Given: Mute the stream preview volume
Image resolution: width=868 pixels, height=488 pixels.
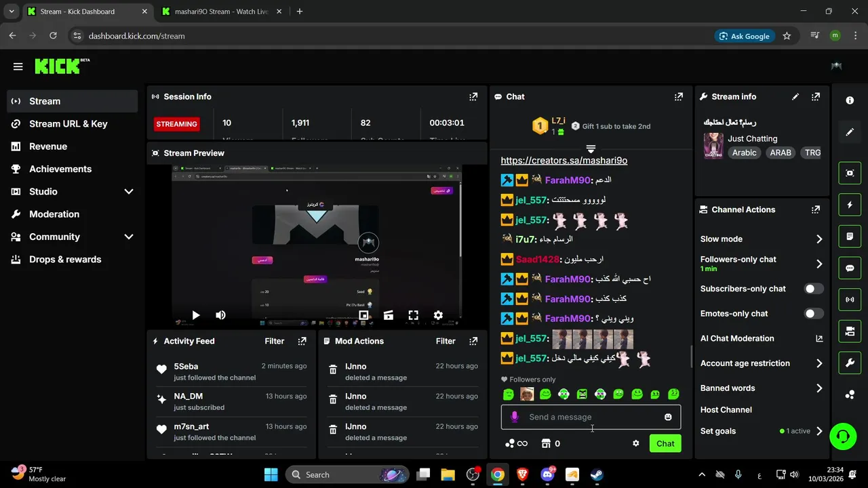Looking at the screenshot, I should click(x=220, y=315).
